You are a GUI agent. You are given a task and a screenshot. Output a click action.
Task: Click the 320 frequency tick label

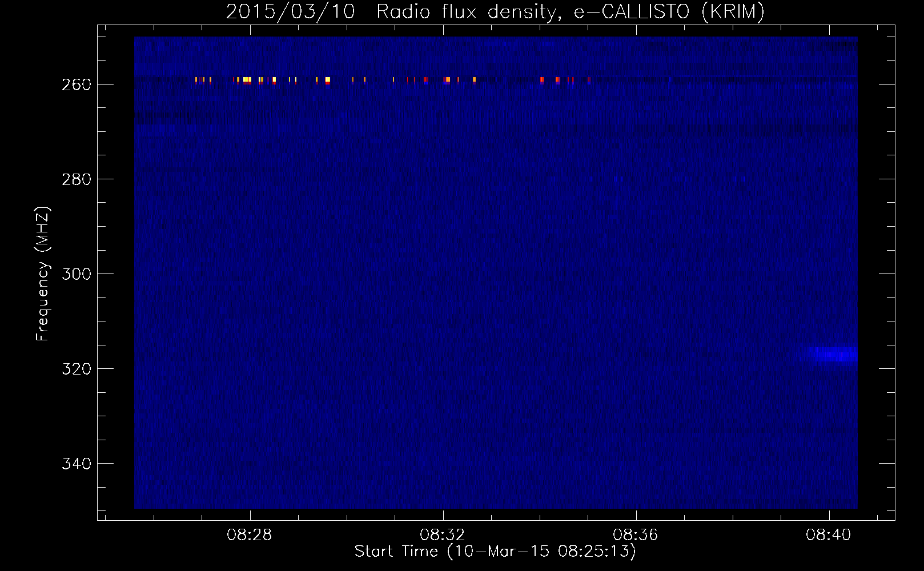77,369
